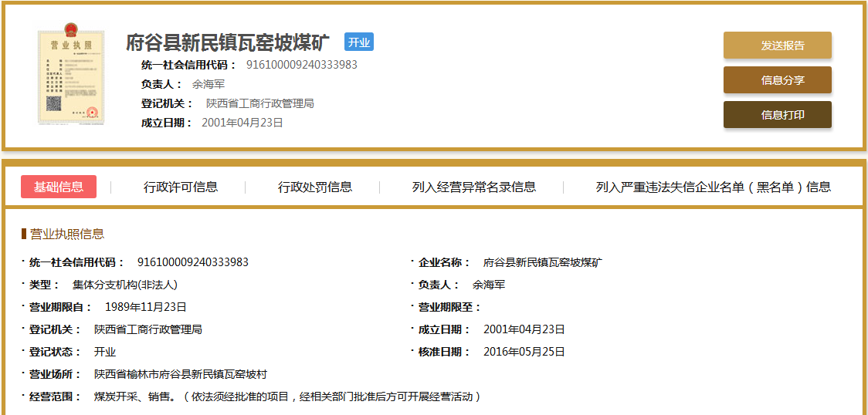Click the credit code in the header
Viewport: 868px width, 415px height.
[301, 65]
